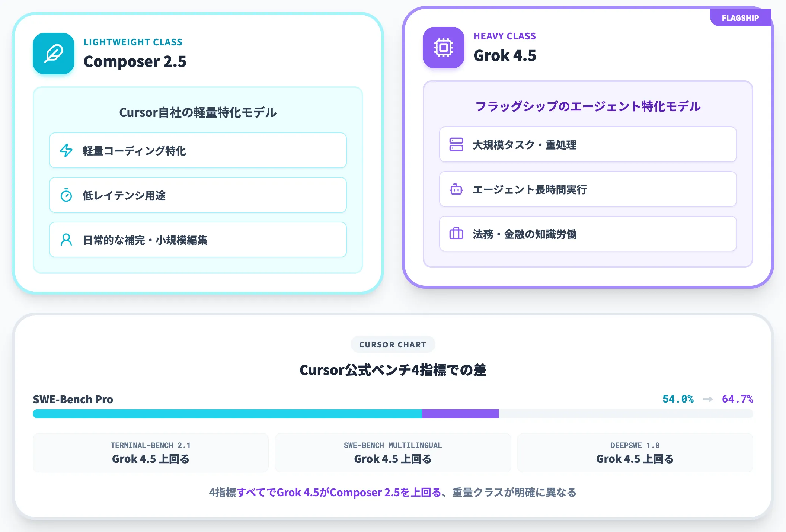
Task: Select the 大規模タスク・重処理 row
Action: click(x=588, y=144)
